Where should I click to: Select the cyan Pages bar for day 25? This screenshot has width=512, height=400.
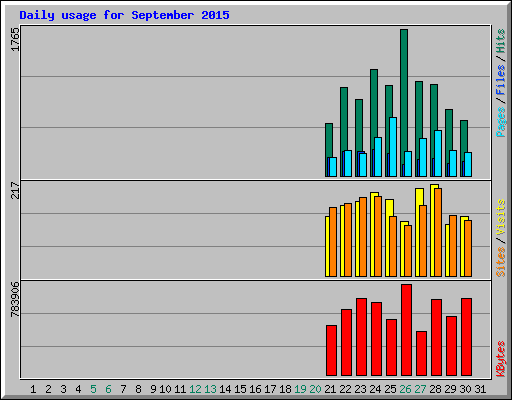point(393,147)
